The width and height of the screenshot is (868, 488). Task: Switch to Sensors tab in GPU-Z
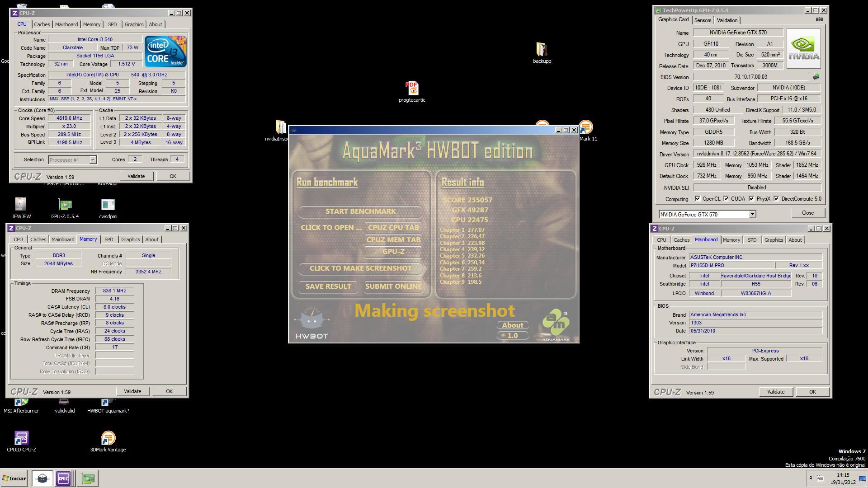(703, 20)
